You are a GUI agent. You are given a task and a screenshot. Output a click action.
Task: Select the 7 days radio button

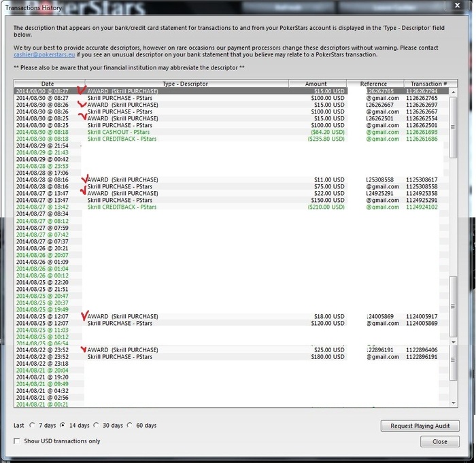32,425
